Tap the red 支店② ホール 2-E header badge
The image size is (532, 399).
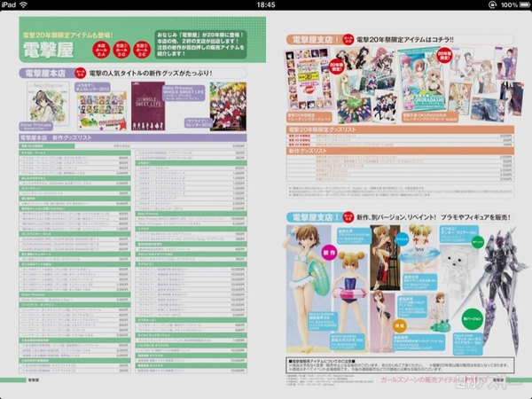[x=142, y=50]
